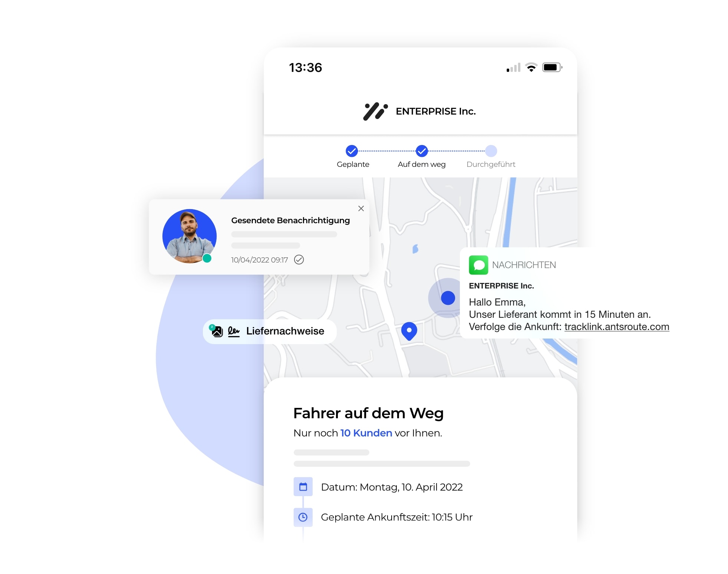Click the NACHRICHTEN message icon
728x574 pixels.
click(x=478, y=264)
